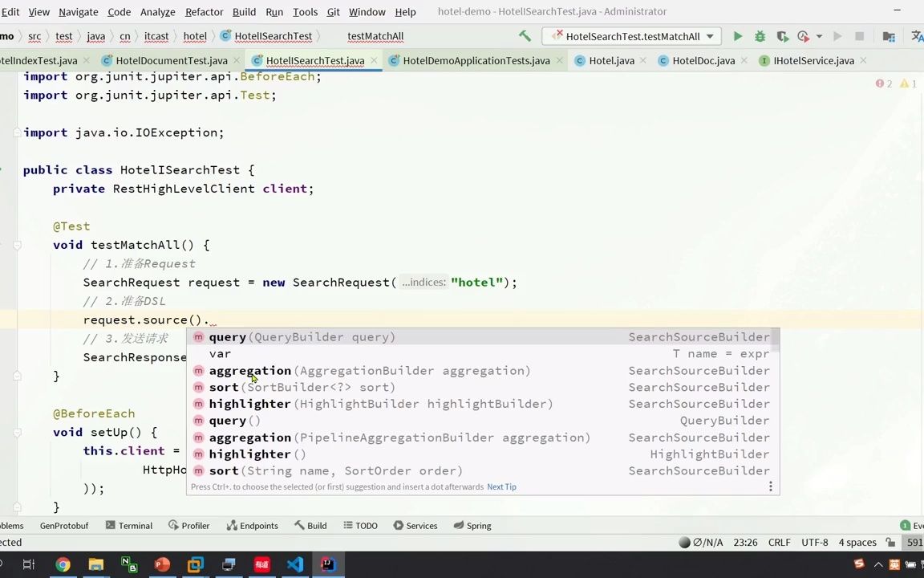Start the Debug session using the bug icon
Screen dimensions: 924x578
(760, 36)
